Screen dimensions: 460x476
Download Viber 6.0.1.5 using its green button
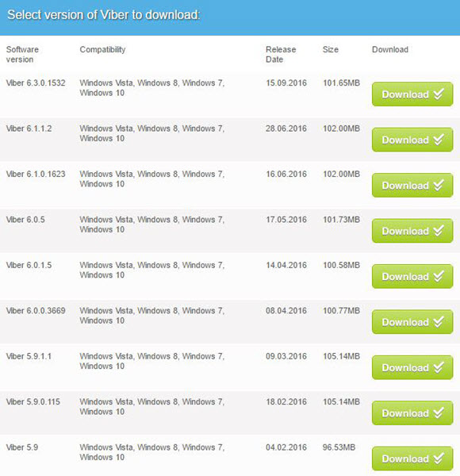(412, 276)
